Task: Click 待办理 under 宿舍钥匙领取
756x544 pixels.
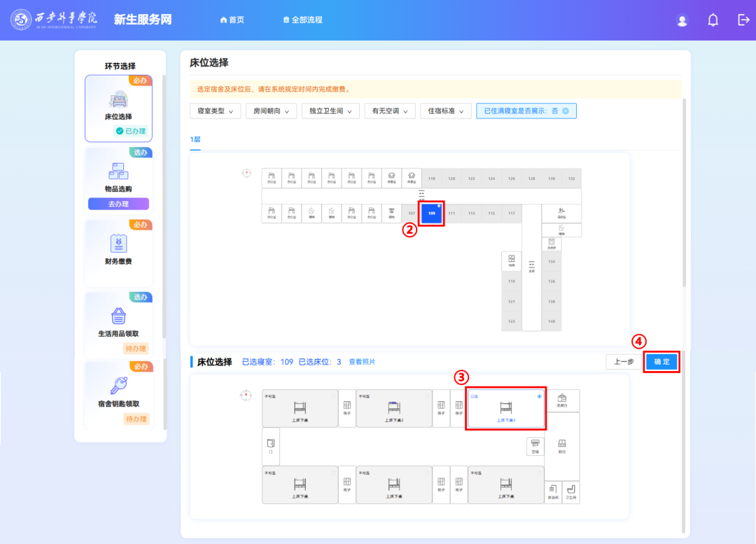Action: (136, 419)
